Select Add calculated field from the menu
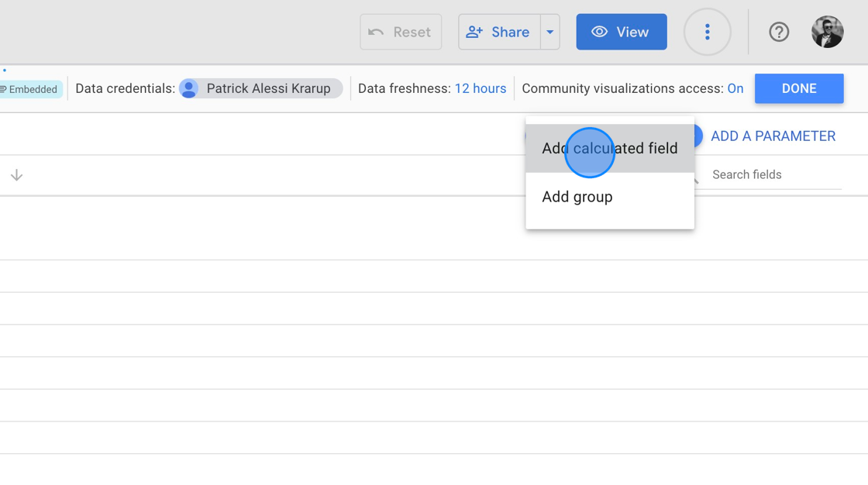This screenshot has width=868, height=485. pos(609,148)
